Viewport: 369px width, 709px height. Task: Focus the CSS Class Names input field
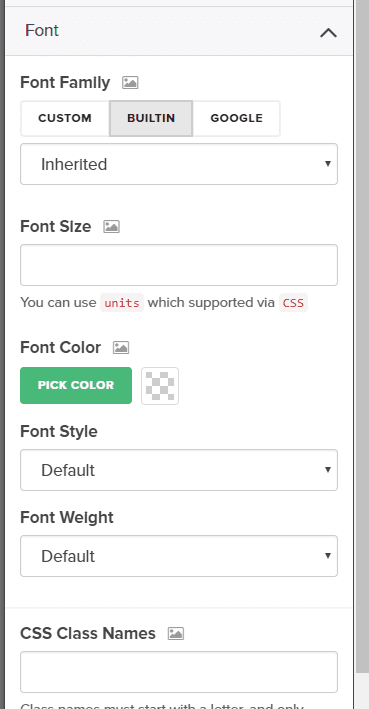coord(179,672)
